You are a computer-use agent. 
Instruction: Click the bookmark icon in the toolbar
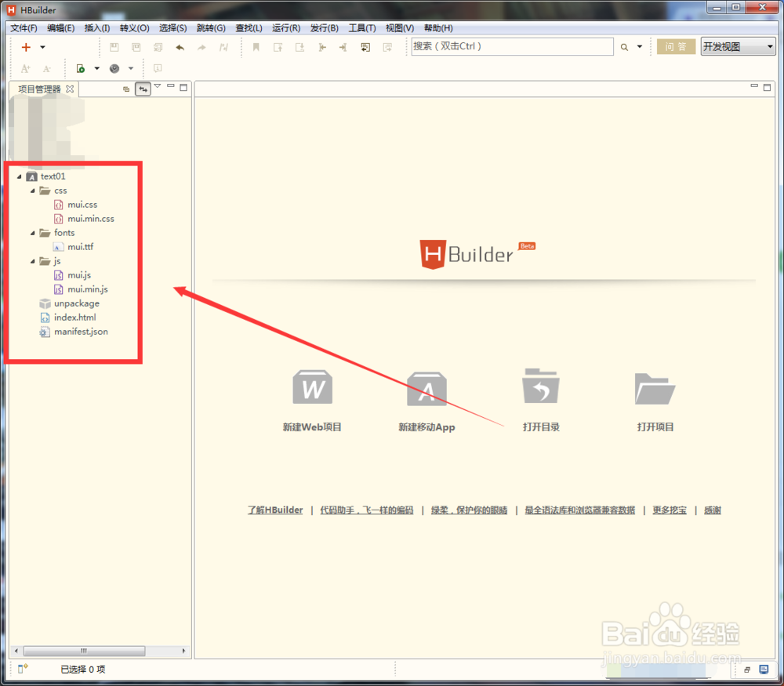(256, 47)
